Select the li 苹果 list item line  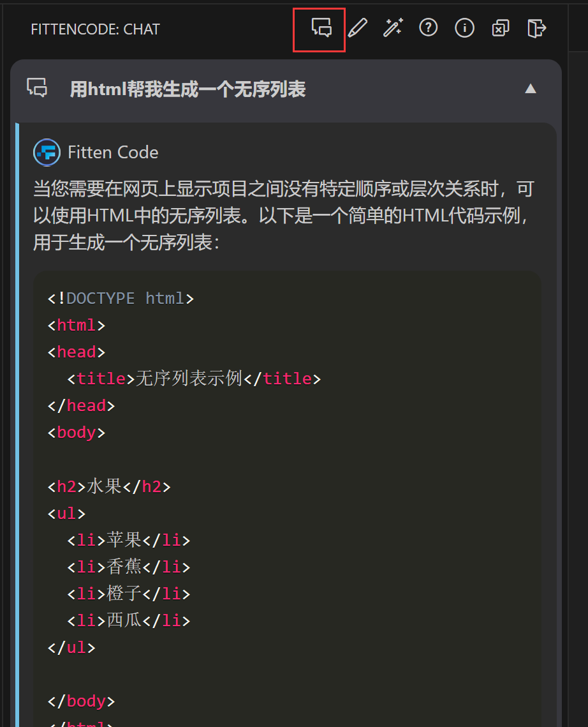point(128,539)
